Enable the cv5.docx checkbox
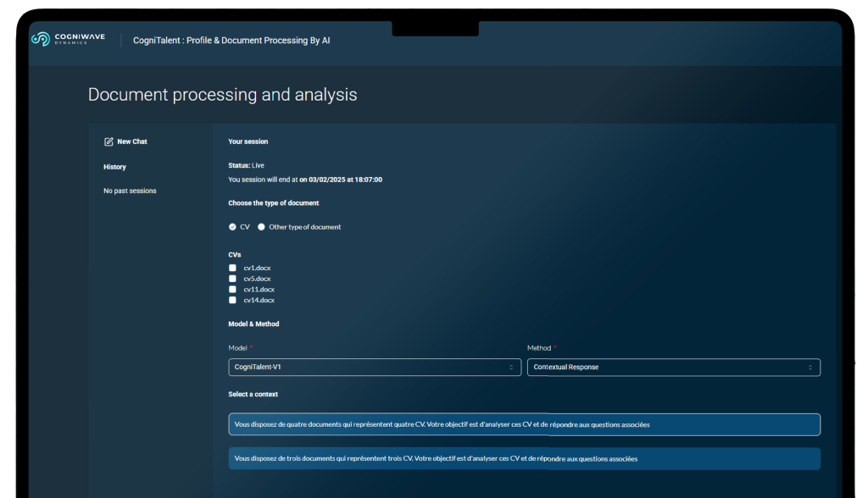 [x=233, y=279]
